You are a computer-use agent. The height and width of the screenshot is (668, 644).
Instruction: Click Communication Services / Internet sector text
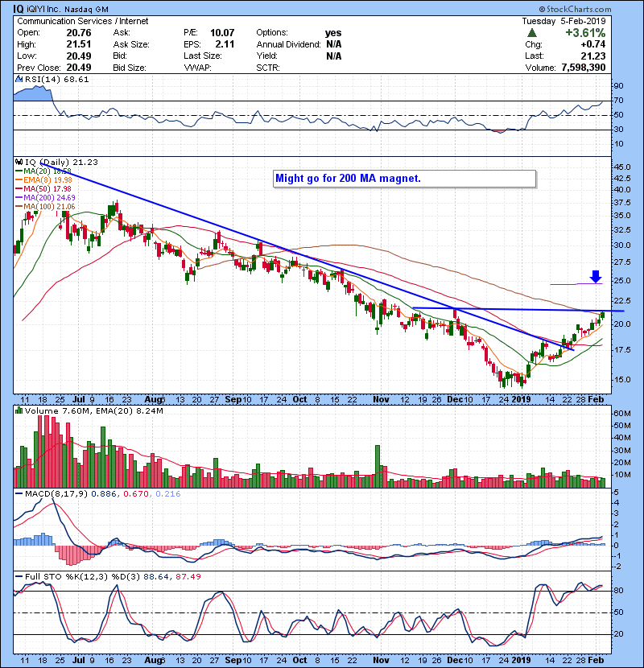coord(83,21)
